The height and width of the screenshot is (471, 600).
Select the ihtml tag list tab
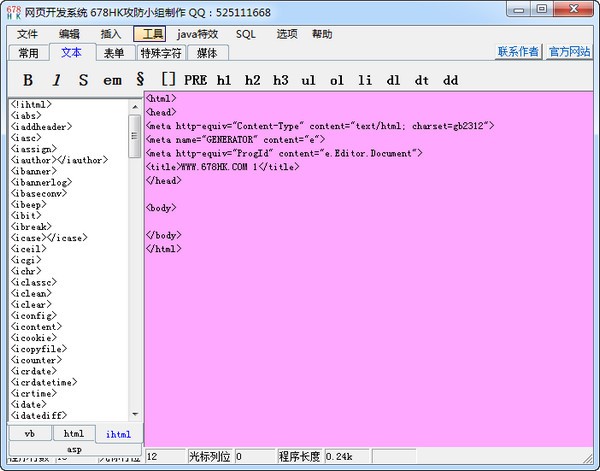[119, 434]
